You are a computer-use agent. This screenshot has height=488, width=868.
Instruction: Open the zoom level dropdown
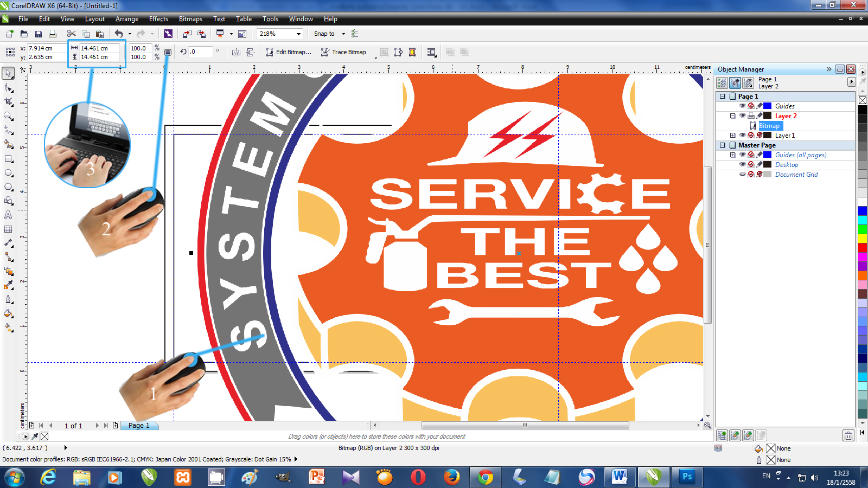(298, 34)
